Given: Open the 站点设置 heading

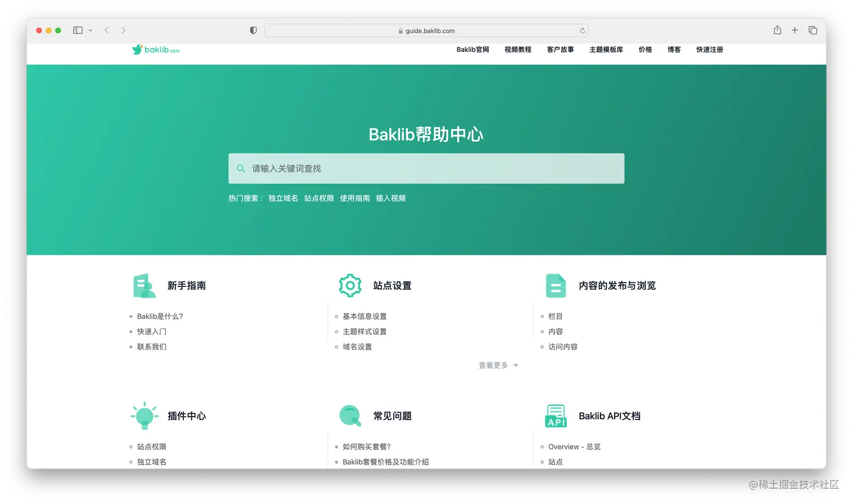Looking at the screenshot, I should click(393, 286).
